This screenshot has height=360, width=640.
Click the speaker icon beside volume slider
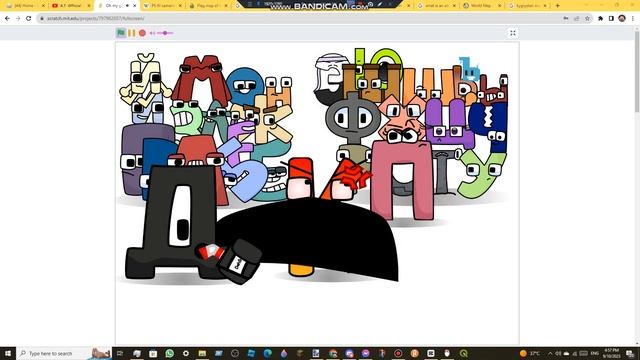(x=152, y=33)
